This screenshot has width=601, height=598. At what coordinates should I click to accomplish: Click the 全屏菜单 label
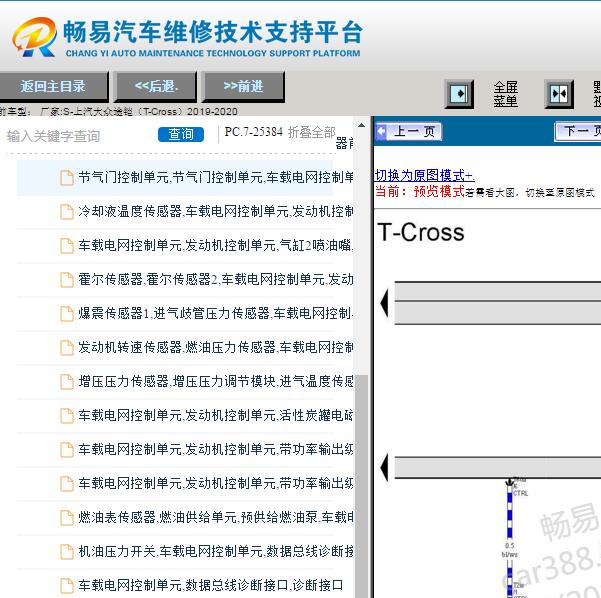pos(505,94)
